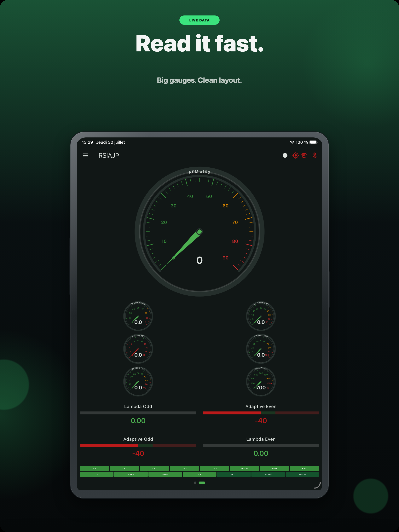The image size is (399, 532).
Task: Tap the Air status chip
Action: [95, 468]
